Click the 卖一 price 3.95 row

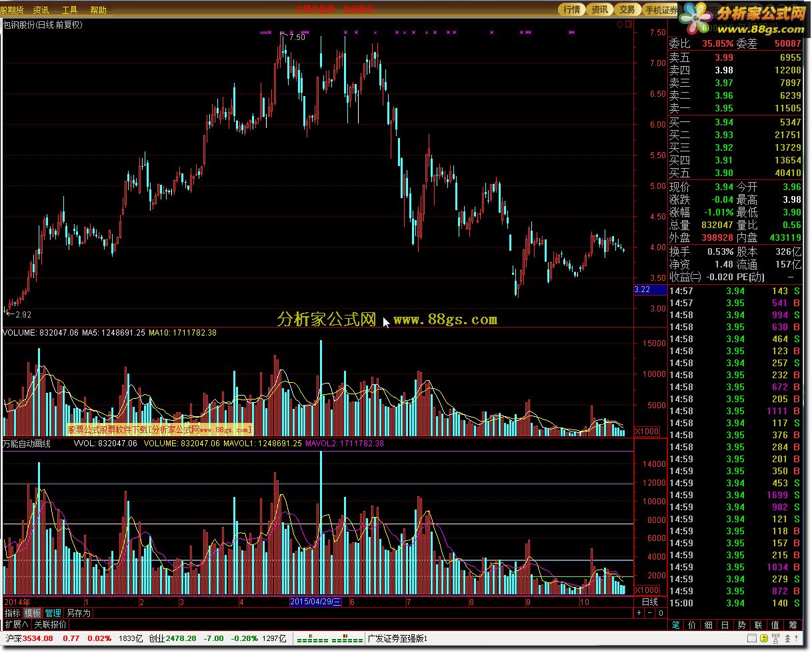tap(735, 108)
